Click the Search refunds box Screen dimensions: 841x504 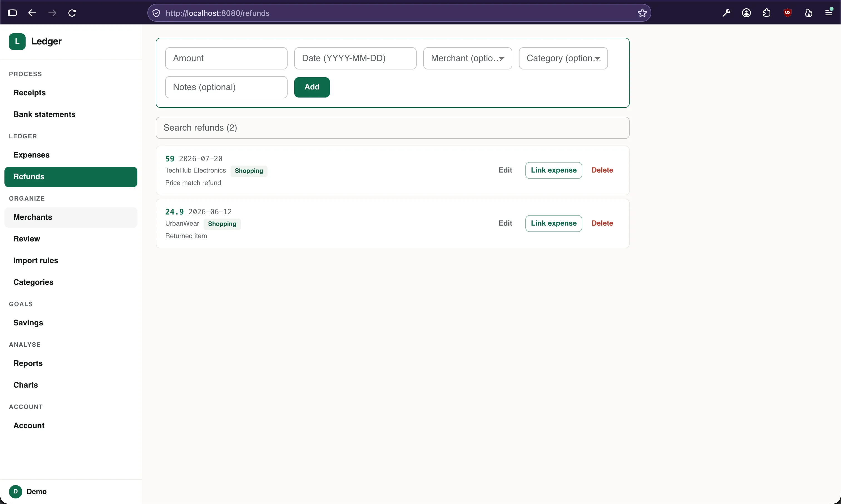[x=392, y=128]
